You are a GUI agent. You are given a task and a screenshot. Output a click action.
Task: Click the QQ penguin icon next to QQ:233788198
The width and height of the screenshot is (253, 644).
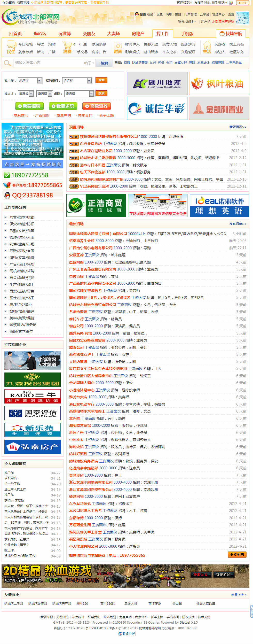click(7, 195)
